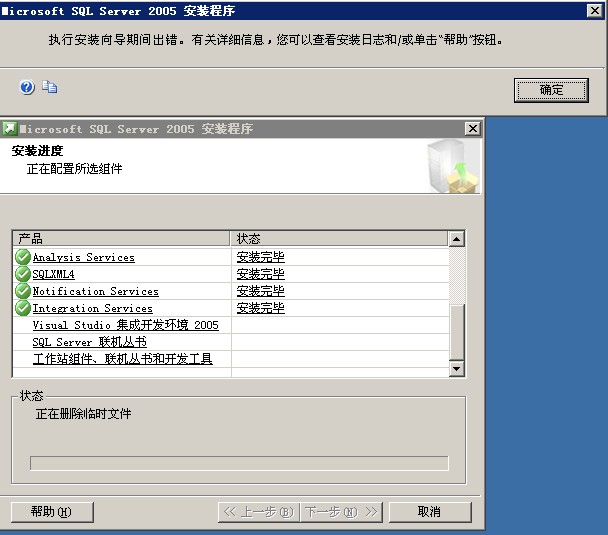Open 工作站组件、联机丛书和开发工具 link
This screenshot has height=535, width=608.
[x=123, y=359]
